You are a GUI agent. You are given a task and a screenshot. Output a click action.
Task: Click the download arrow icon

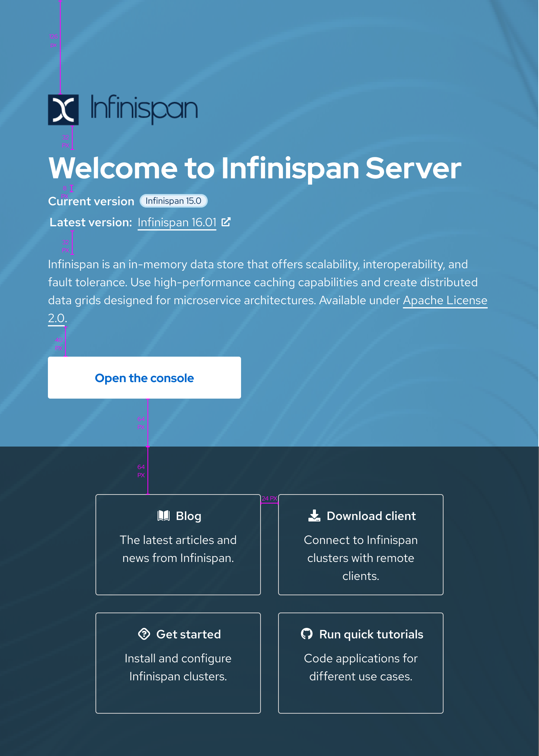click(x=314, y=516)
